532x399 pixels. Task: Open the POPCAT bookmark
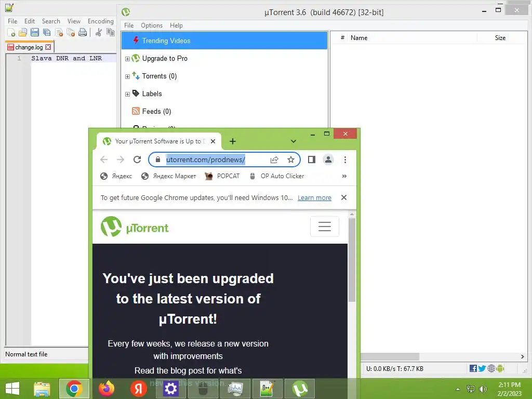click(222, 176)
